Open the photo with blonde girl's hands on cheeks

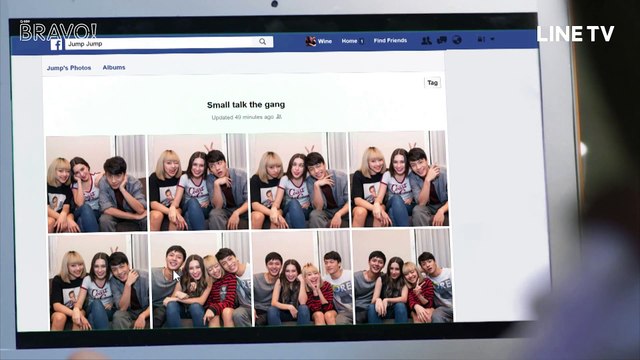pyautogui.click(x=302, y=278)
